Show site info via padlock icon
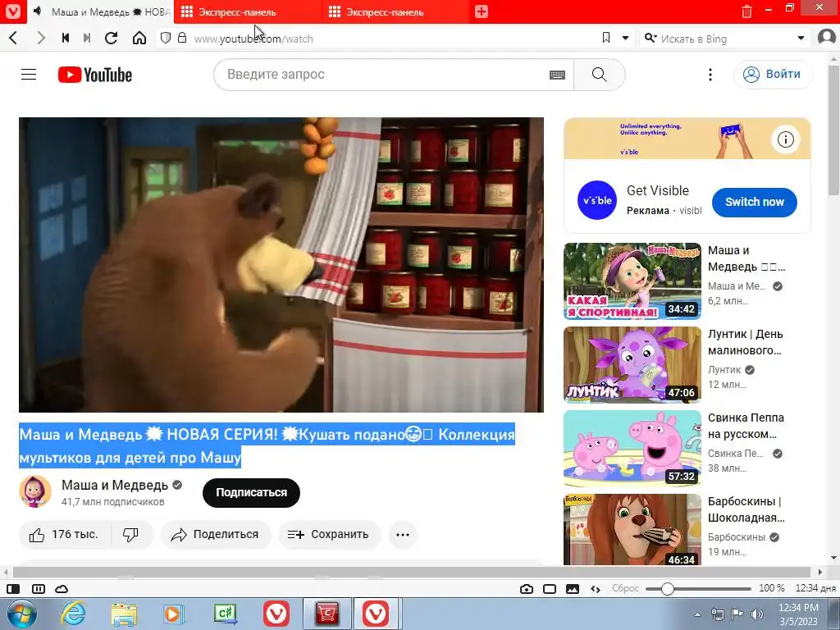Screen dimensions: 840x630 click(182, 38)
